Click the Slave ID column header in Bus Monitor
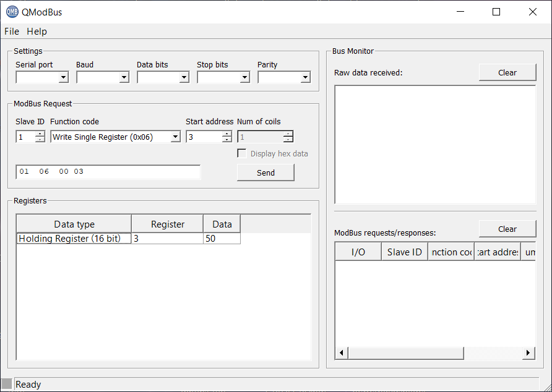Screen dimensions: 552x392 pos(405,252)
